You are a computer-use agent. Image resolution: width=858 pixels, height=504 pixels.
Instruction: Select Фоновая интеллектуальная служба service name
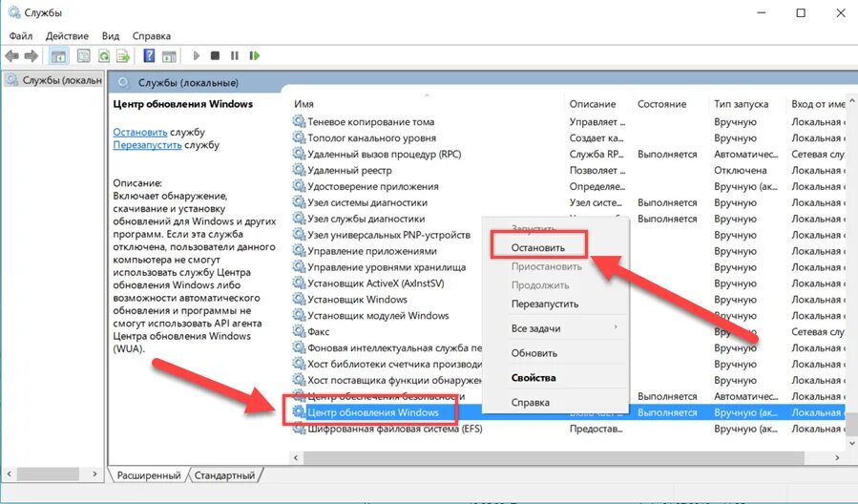click(x=394, y=347)
